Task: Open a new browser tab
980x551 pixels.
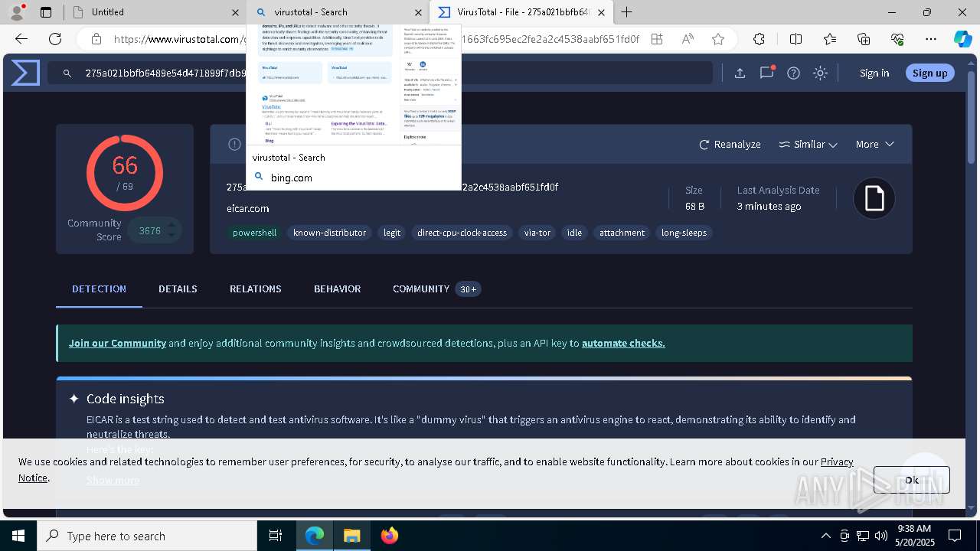Action: pos(627,12)
